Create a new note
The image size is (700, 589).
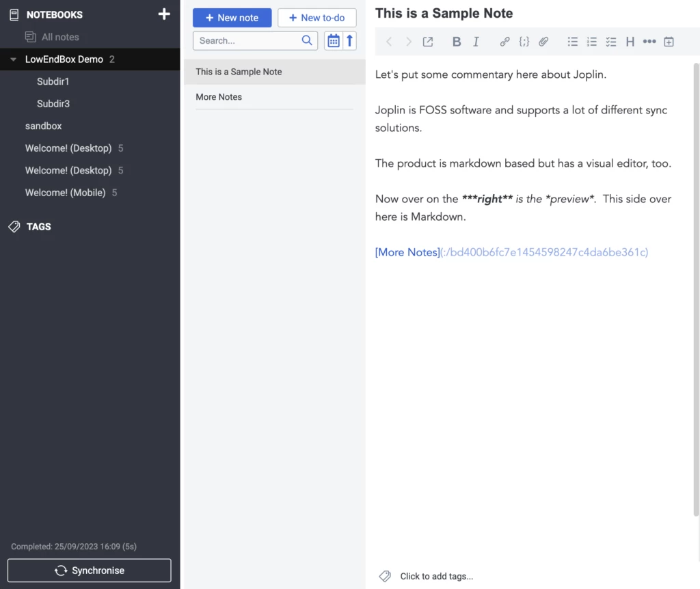232,18
